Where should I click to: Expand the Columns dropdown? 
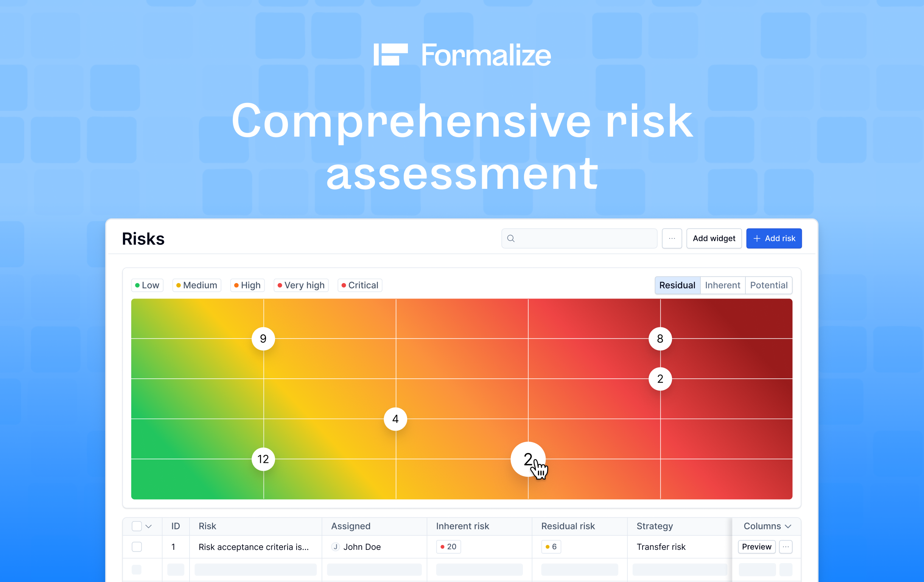coord(767,526)
